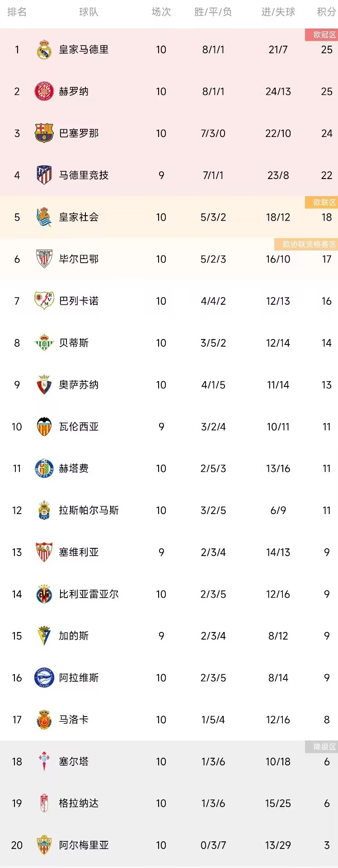
Task: Open team name 皇家马德里
Action: click(84, 50)
